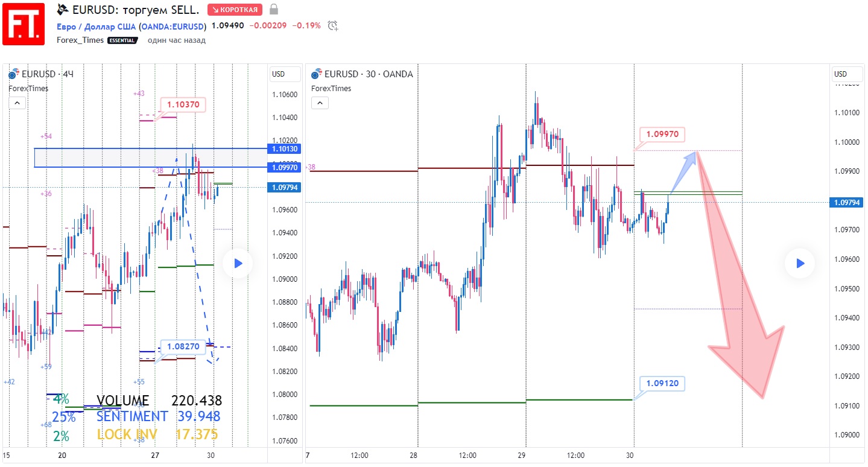
Task: Click the last price 1.09490 in the header
Action: [228, 26]
